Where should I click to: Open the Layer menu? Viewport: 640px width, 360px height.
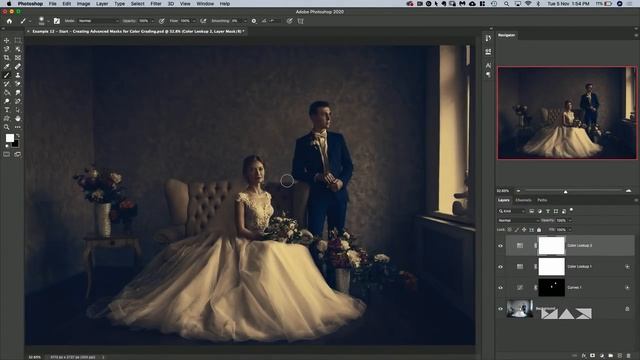tap(102, 4)
